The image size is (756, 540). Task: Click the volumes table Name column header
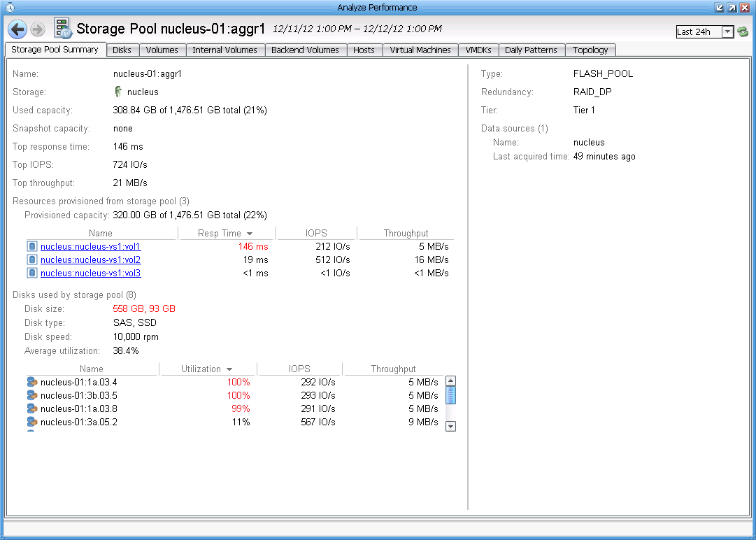[101, 234]
